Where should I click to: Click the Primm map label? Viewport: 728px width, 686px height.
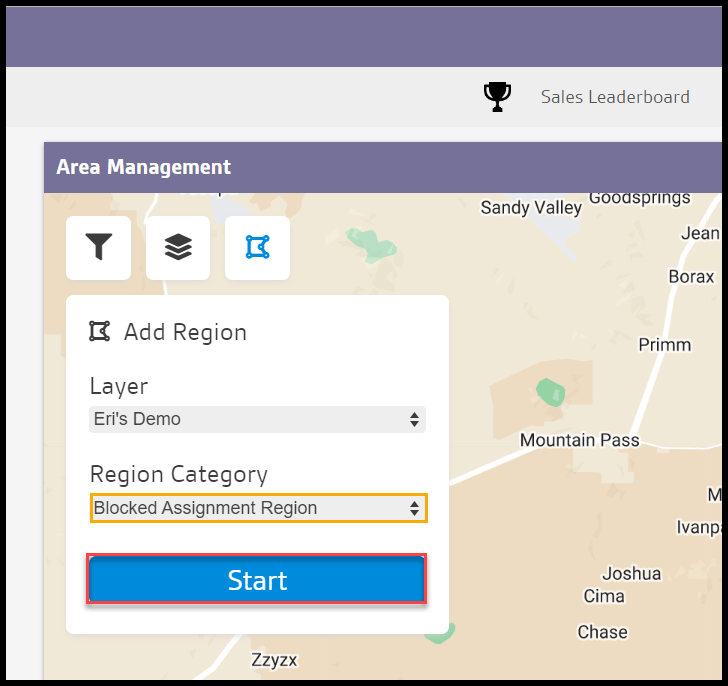[664, 344]
